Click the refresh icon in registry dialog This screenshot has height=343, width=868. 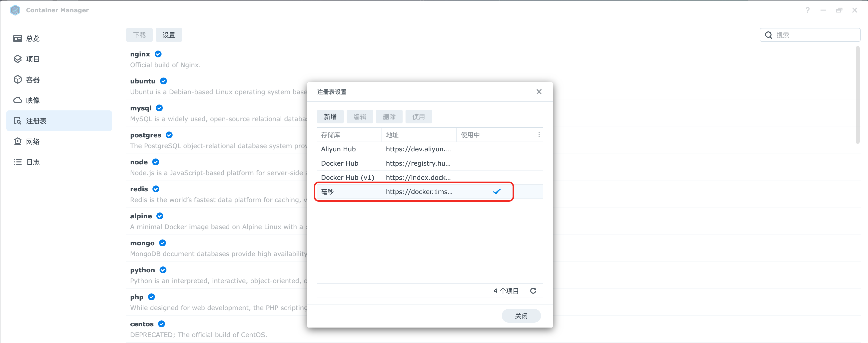pos(533,291)
